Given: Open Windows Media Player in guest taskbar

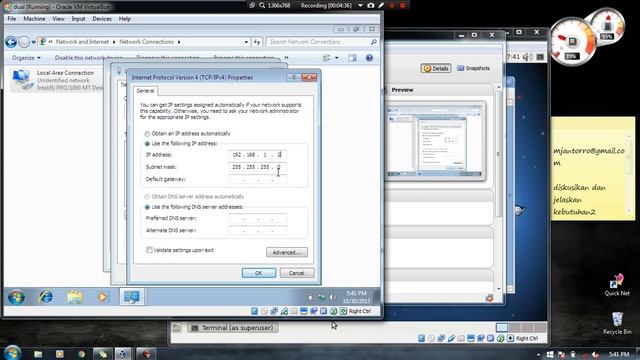Looking at the screenshot, I should coord(103,297).
